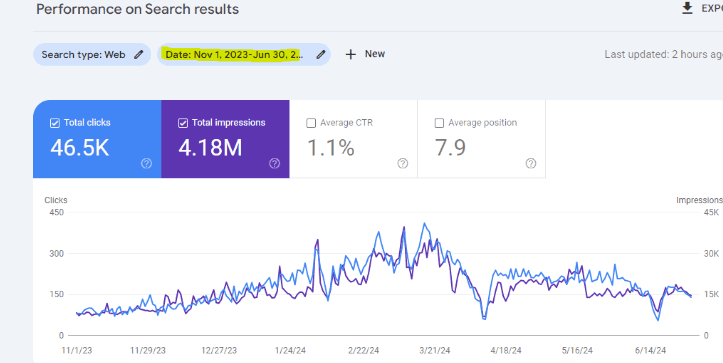This screenshot has width=723, height=363.
Task: Uncheck the Total impressions checkbox
Action: tap(183, 123)
